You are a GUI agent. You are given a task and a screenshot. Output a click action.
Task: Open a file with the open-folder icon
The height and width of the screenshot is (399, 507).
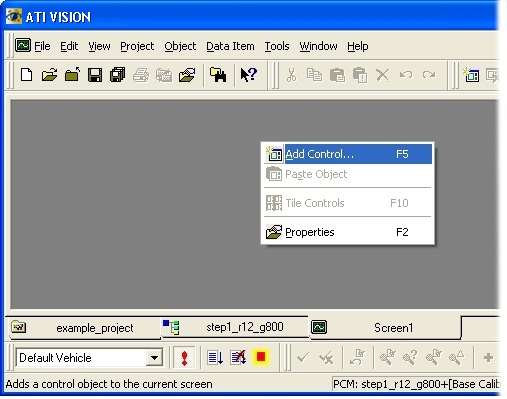pos(49,75)
